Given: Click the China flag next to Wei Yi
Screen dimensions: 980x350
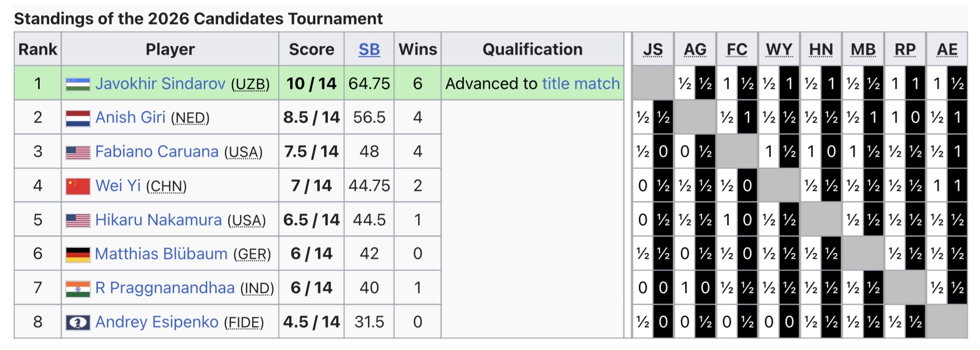Looking at the screenshot, I should tap(78, 186).
